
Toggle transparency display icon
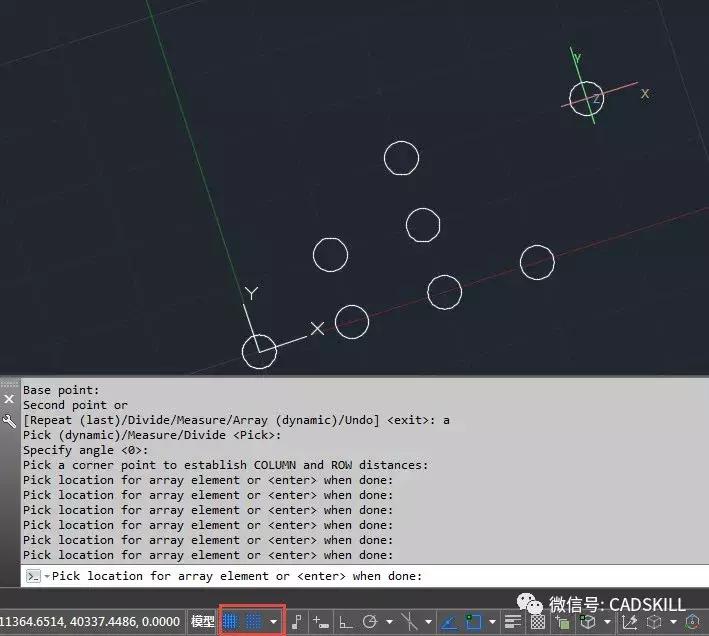coord(538,621)
